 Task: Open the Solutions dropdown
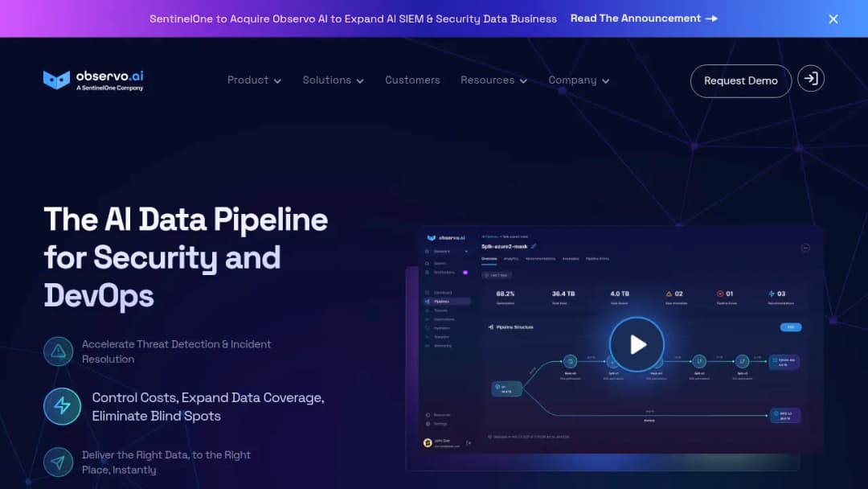[x=333, y=80]
